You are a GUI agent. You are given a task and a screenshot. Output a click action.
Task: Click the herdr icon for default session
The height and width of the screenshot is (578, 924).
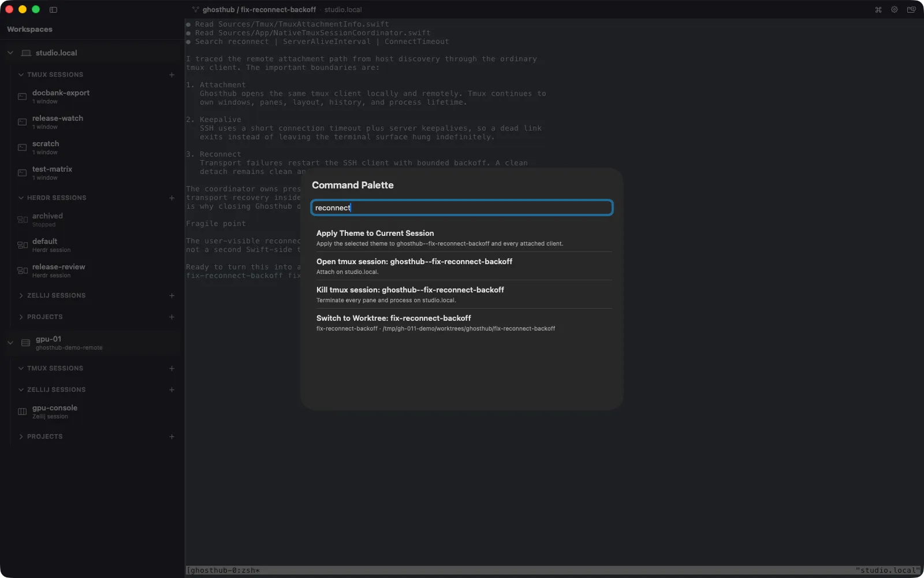pos(23,245)
